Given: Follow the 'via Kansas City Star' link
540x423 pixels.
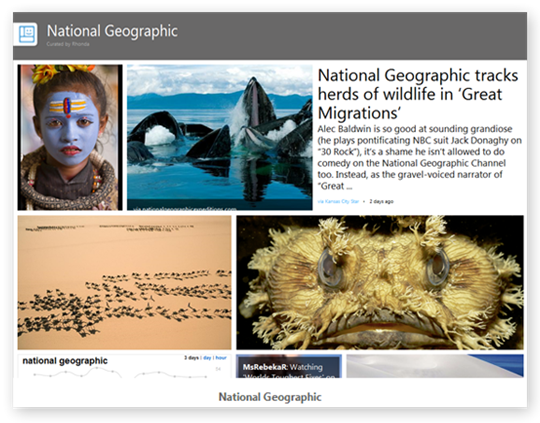Looking at the screenshot, I should [338, 201].
